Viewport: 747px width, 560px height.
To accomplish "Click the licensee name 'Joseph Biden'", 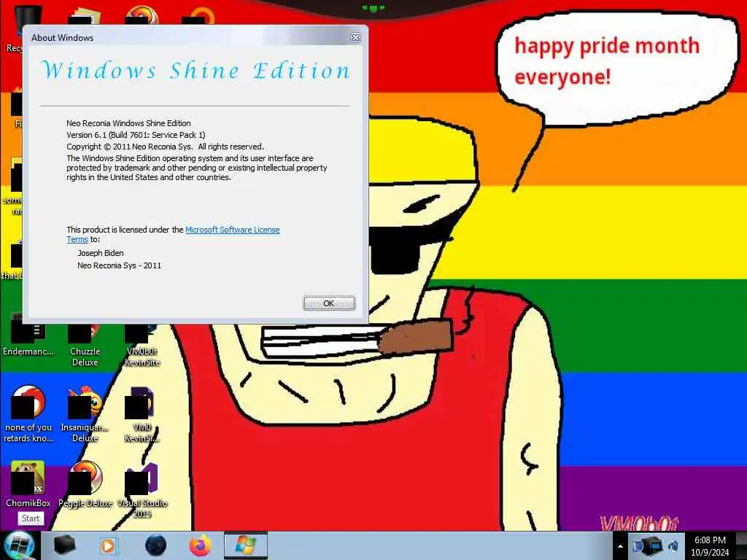I will click(101, 253).
